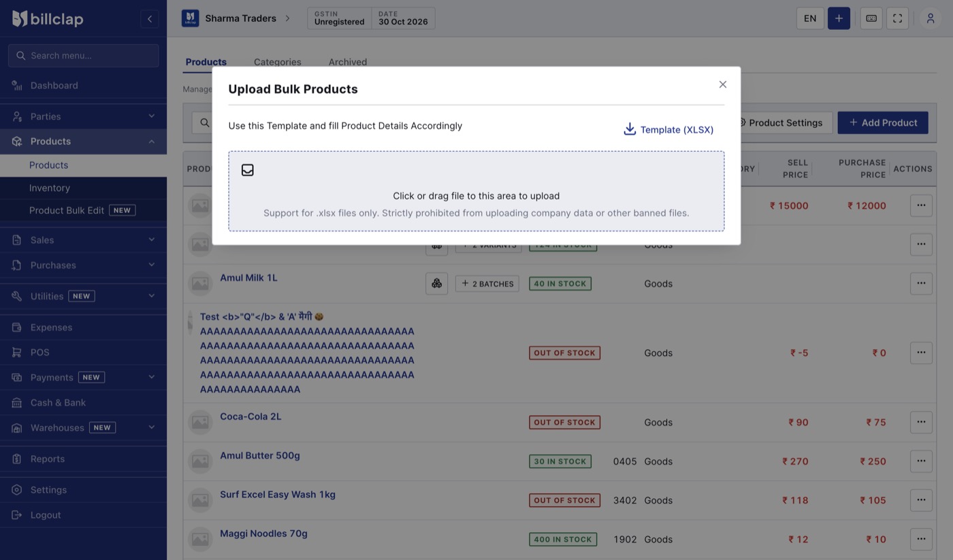Open the Reports page
Viewport: 953px width, 560px height.
pos(83,459)
